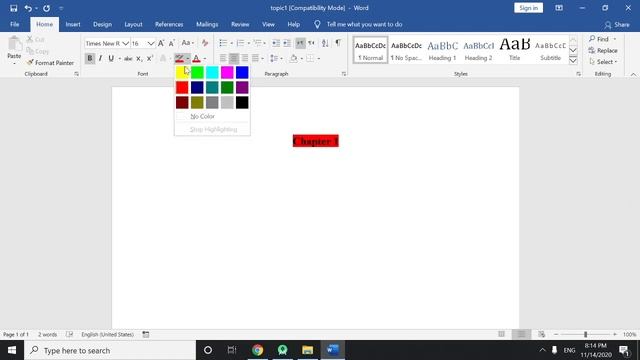Switch to Read Mode view
The image size is (640, 360).
tap(502, 334)
